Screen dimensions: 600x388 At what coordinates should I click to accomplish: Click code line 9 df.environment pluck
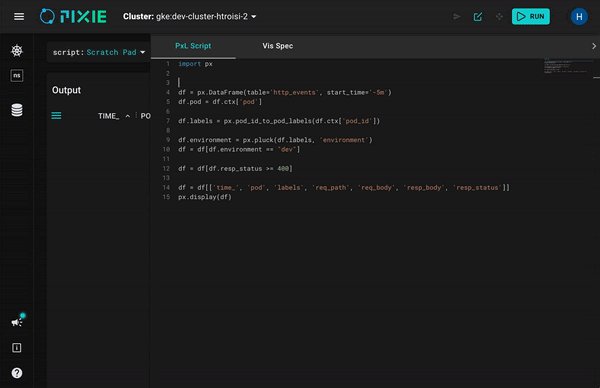[275, 140]
